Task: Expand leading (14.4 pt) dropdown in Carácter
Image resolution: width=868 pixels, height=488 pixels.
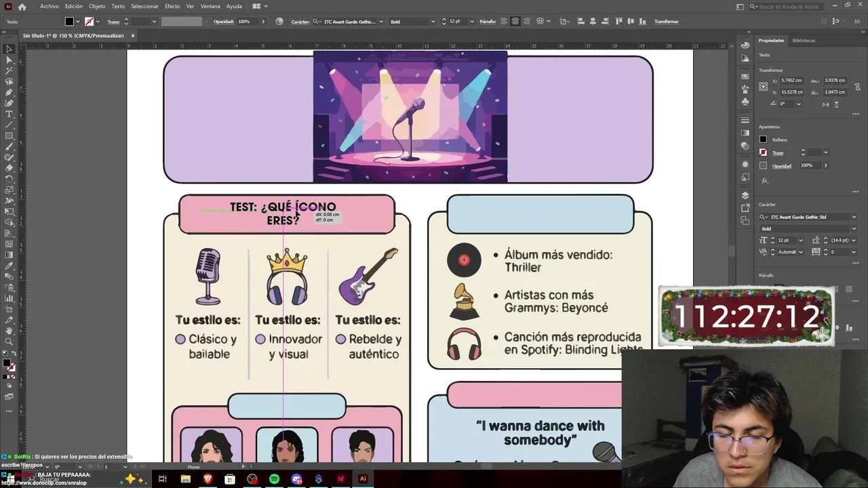Action: click(854, 240)
